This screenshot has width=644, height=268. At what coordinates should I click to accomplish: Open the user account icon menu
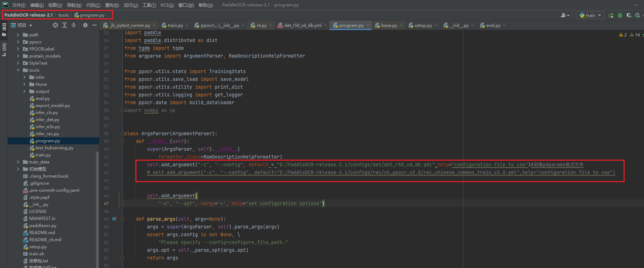click(565, 15)
